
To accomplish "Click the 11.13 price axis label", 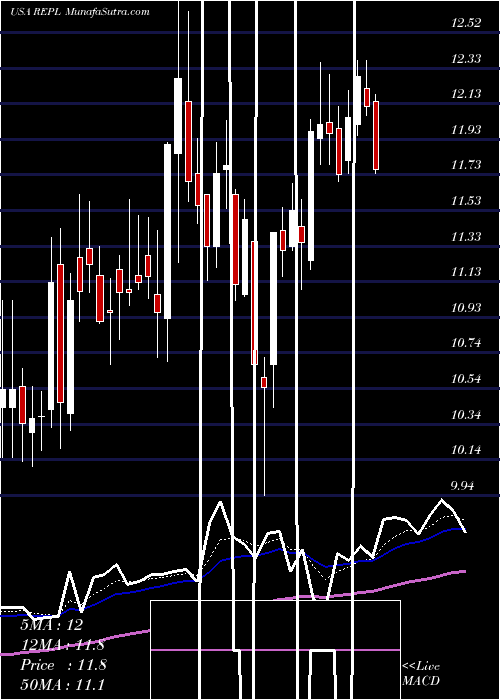I will click(x=466, y=272).
